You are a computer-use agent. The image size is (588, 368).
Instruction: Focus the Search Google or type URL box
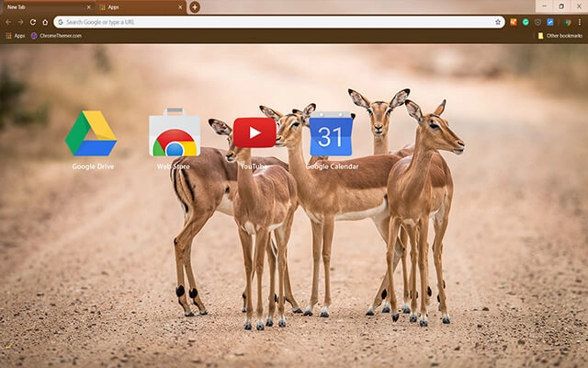(x=279, y=22)
